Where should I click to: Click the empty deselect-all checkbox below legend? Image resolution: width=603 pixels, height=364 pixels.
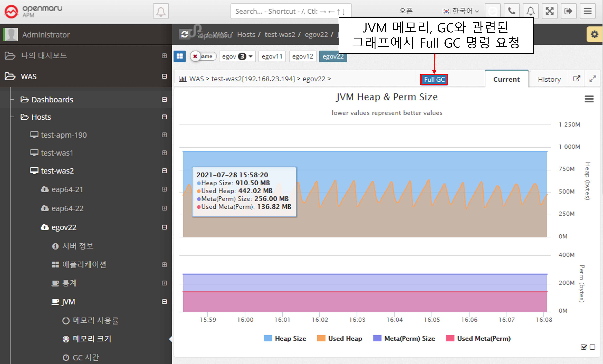[592, 347]
